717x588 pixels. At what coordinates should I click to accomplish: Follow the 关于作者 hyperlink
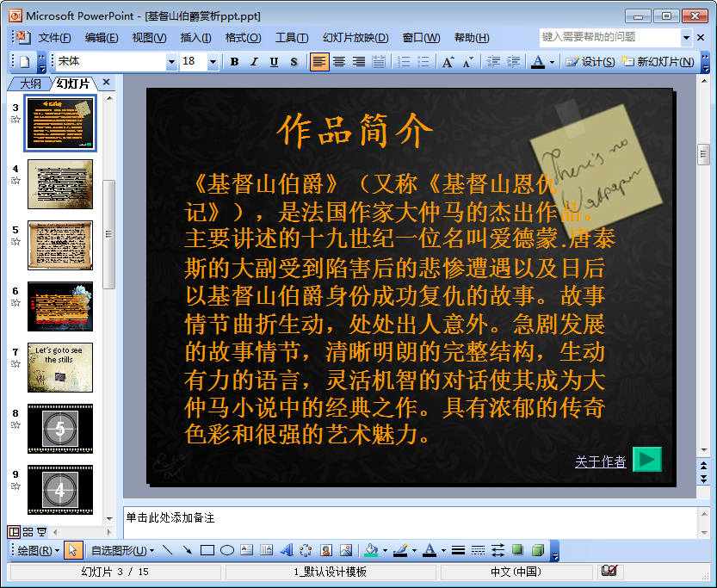coord(601,461)
